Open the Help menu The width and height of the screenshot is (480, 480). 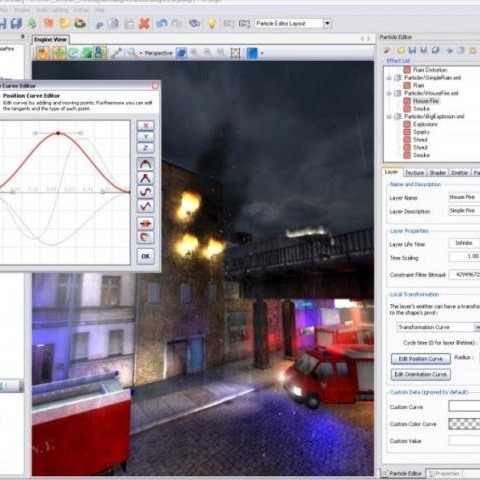point(99,10)
